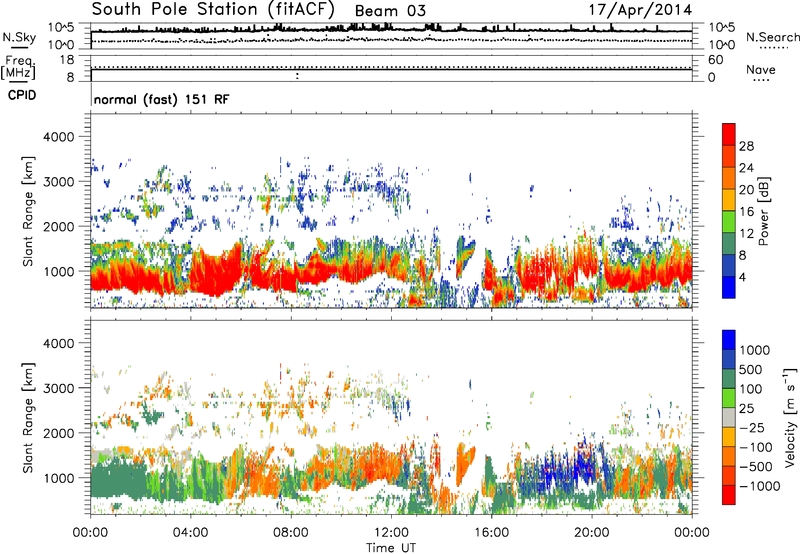Screen dimensions: 800x554
Task: Click the "60" Nave axis tick
Action: (715, 60)
